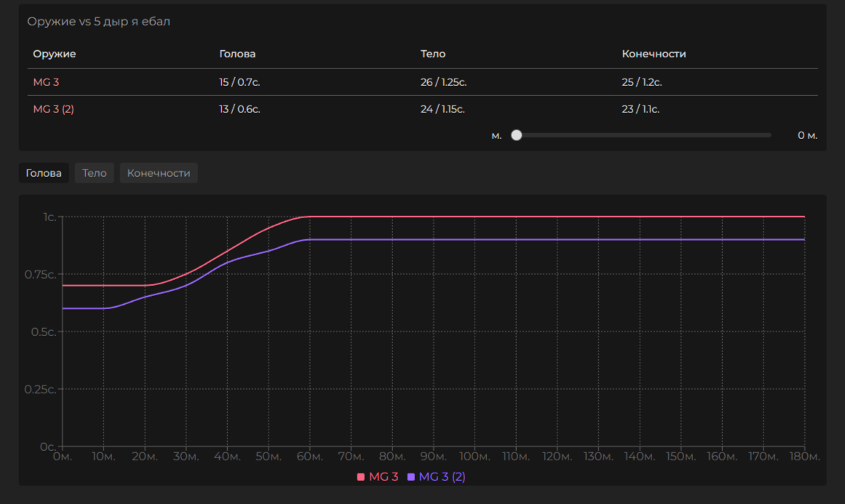Click the Тело table column header
This screenshot has height=504, width=845.
433,54
